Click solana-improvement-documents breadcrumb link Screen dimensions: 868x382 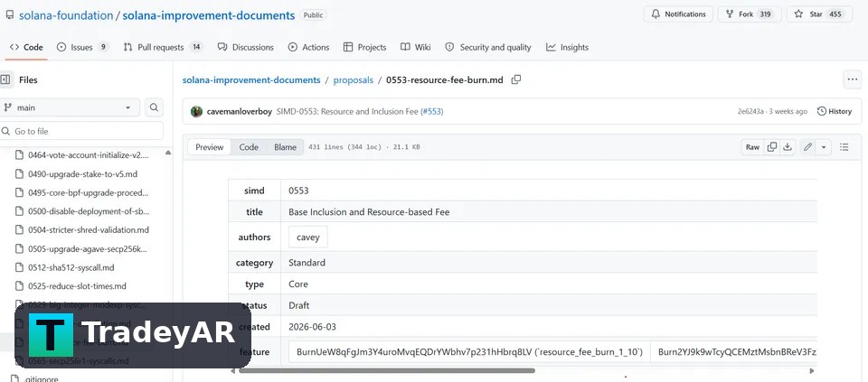pos(251,80)
